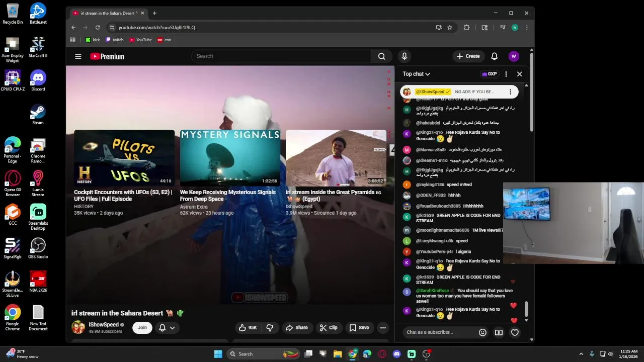
Task: Open the taskbar clock showing 11:25 AM
Action: coord(629,354)
